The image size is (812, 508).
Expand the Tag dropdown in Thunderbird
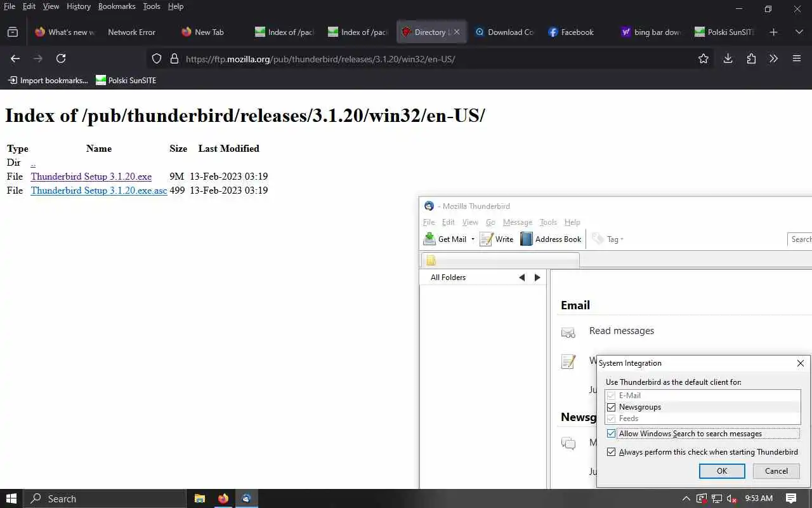(622, 239)
